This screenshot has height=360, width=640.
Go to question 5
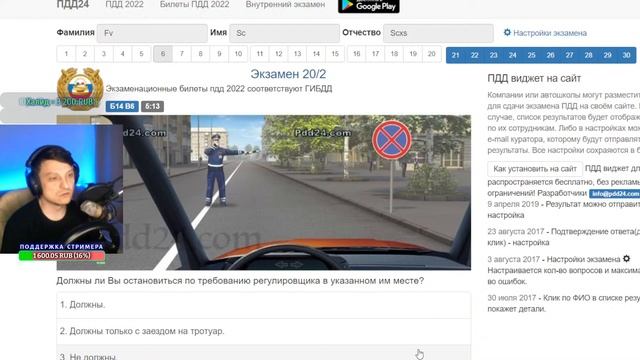141,54
